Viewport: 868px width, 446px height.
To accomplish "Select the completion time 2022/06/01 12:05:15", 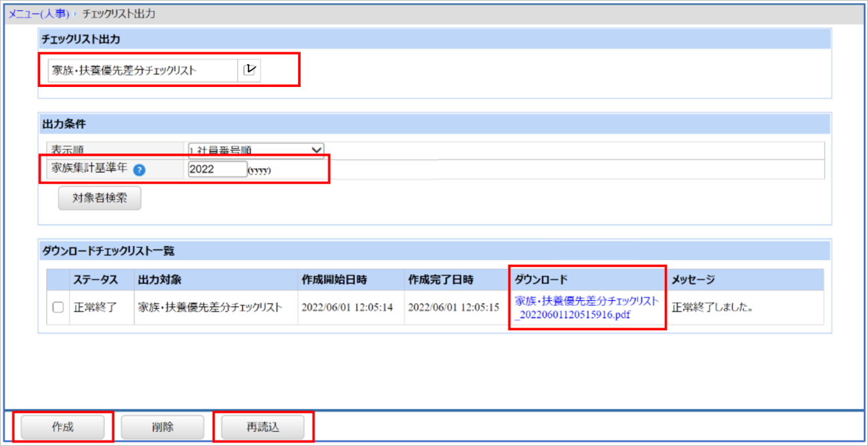I will pos(454,308).
